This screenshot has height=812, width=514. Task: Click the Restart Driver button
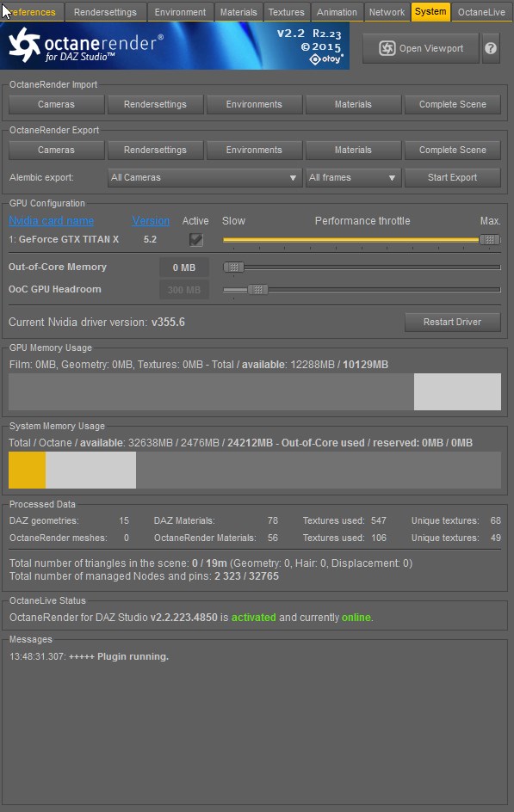pos(452,322)
